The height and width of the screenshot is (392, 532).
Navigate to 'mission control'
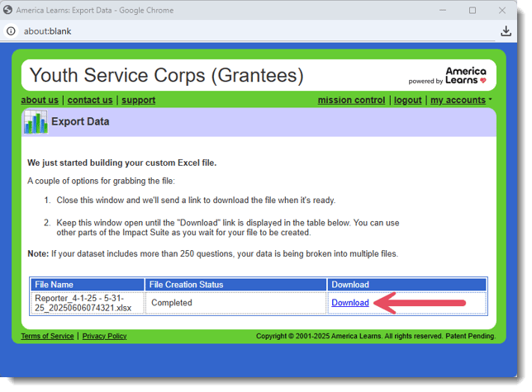[x=351, y=100]
